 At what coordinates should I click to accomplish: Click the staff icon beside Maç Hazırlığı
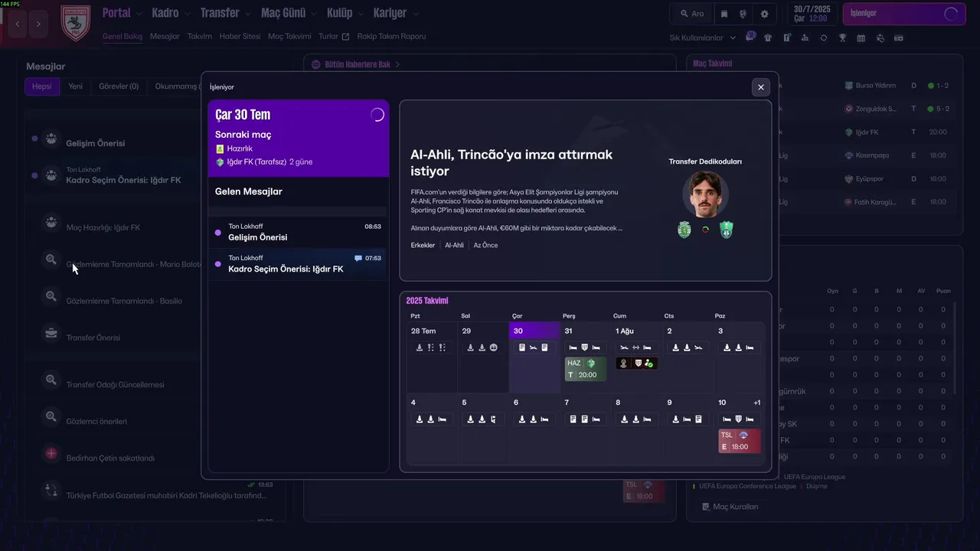[x=51, y=223]
